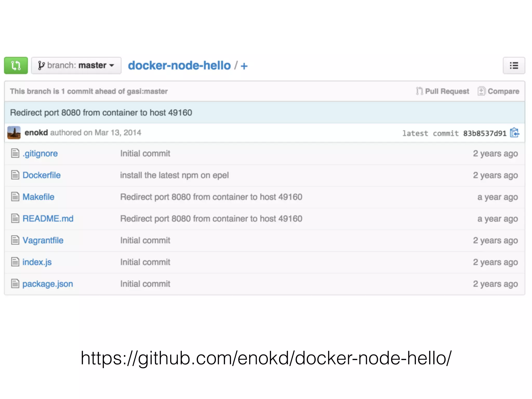Open the README.md file

pos(48,218)
